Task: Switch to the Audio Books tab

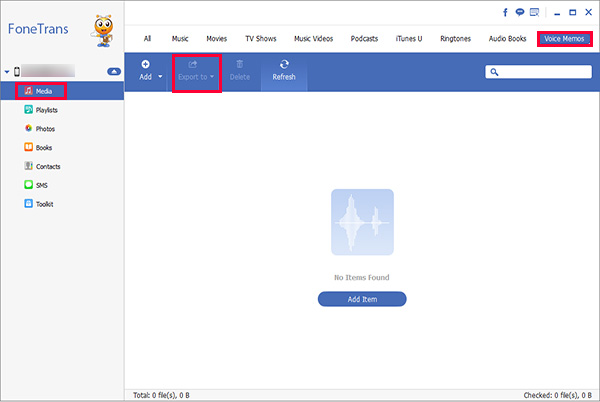Action: click(507, 39)
